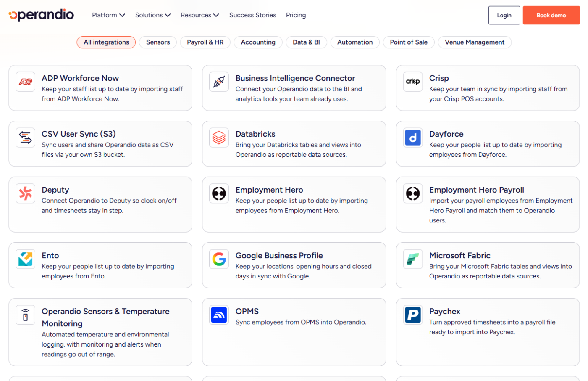588x381 pixels.
Task: Open Microsoft Fabric title
Action: click(x=460, y=256)
